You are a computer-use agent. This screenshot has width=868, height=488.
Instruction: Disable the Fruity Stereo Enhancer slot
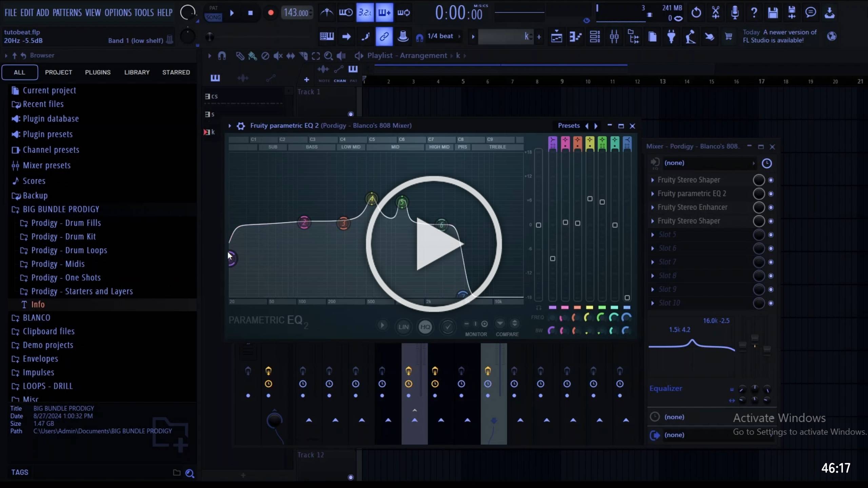click(771, 207)
